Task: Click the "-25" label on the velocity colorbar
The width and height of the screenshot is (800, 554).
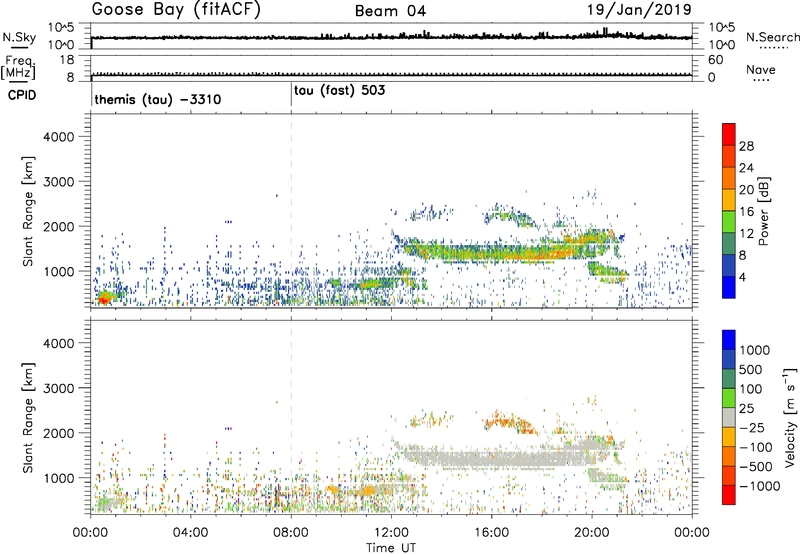Action: [752, 427]
